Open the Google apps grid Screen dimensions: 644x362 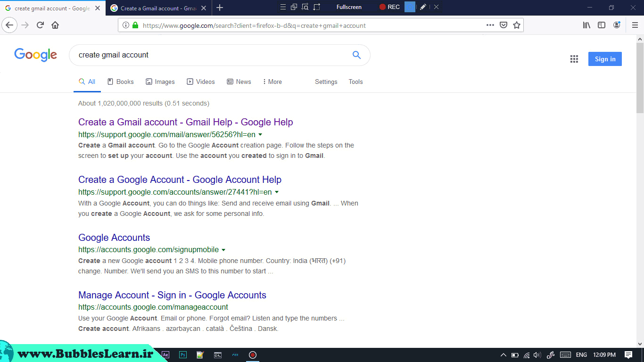coord(574,59)
